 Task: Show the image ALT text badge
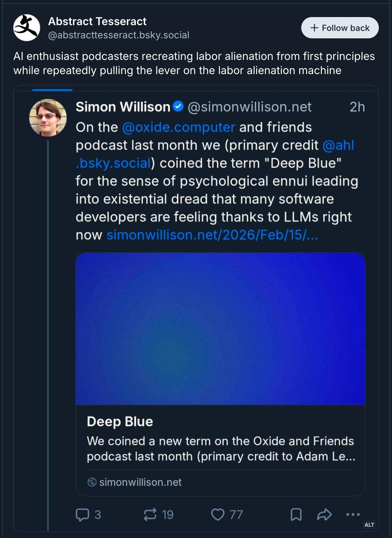pos(369,525)
